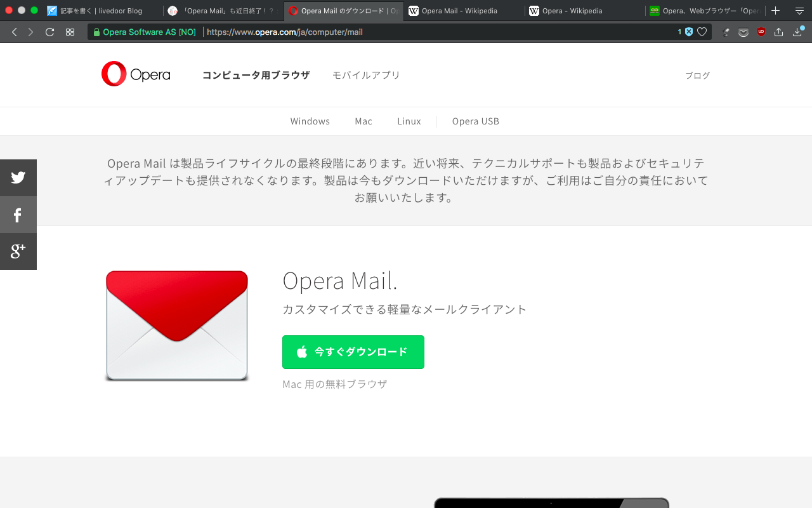Image resolution: width=812 pixels, height=508 pixels.
Task: Switch to the livedoor Blog tab
Action: pyautogui.click(x=101, y=11)
